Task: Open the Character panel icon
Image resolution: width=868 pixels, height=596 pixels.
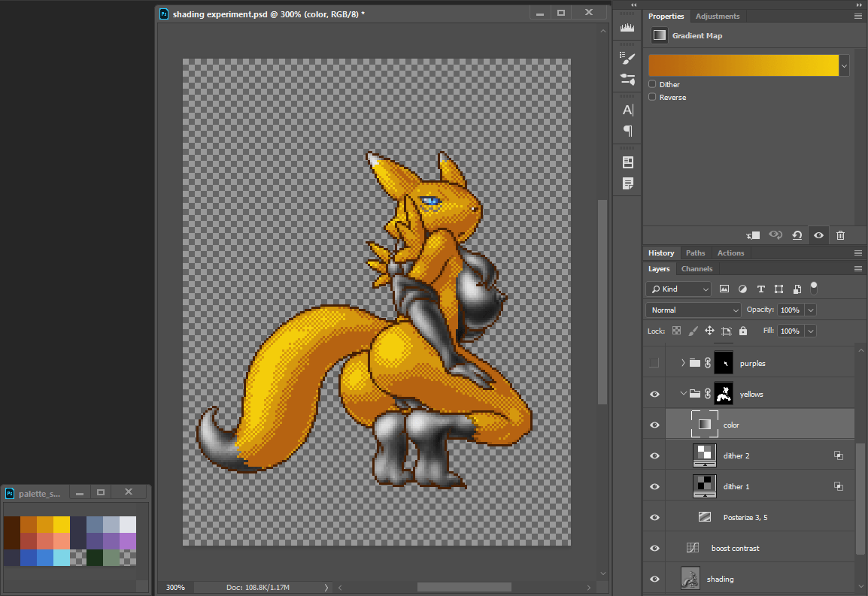Action: [x=627, y=110]
